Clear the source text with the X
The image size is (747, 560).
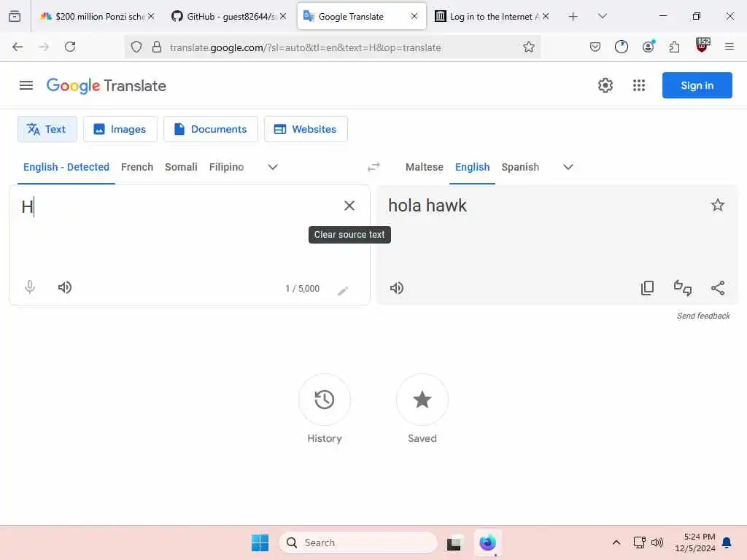349,206
